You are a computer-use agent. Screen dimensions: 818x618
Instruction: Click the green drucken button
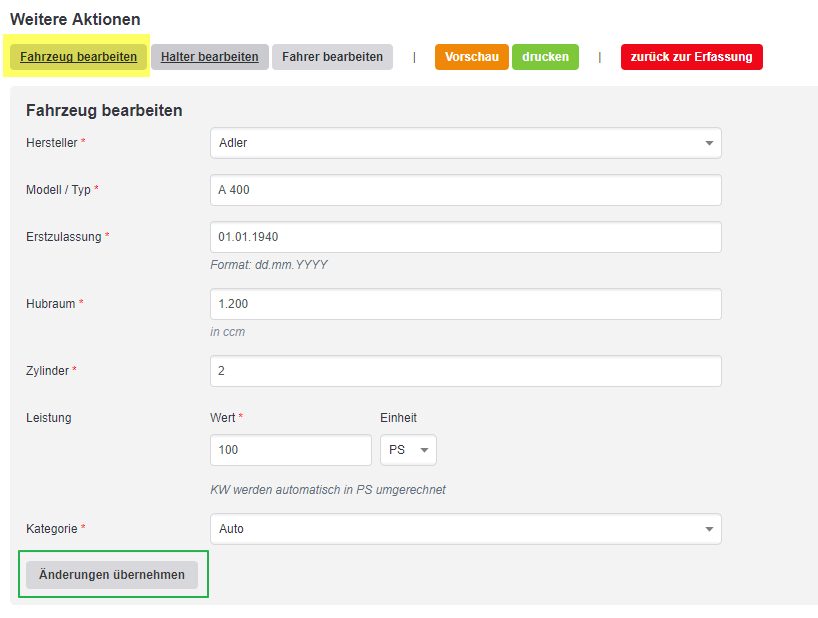[545, 57]
